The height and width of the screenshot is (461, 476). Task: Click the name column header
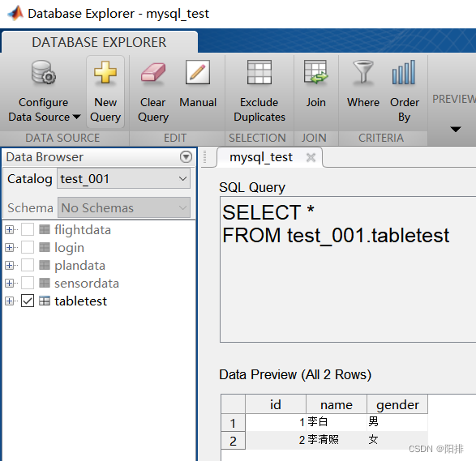click(337, 404)
